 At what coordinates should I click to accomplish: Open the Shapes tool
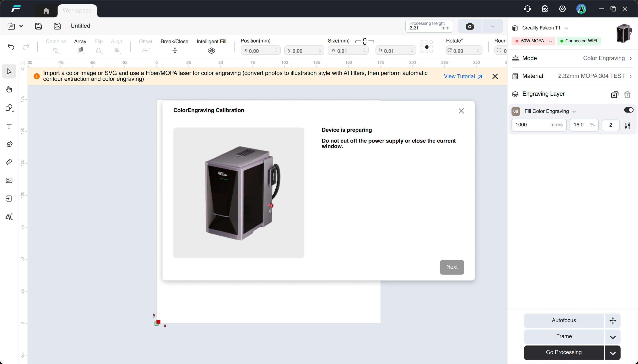point(9,108)
